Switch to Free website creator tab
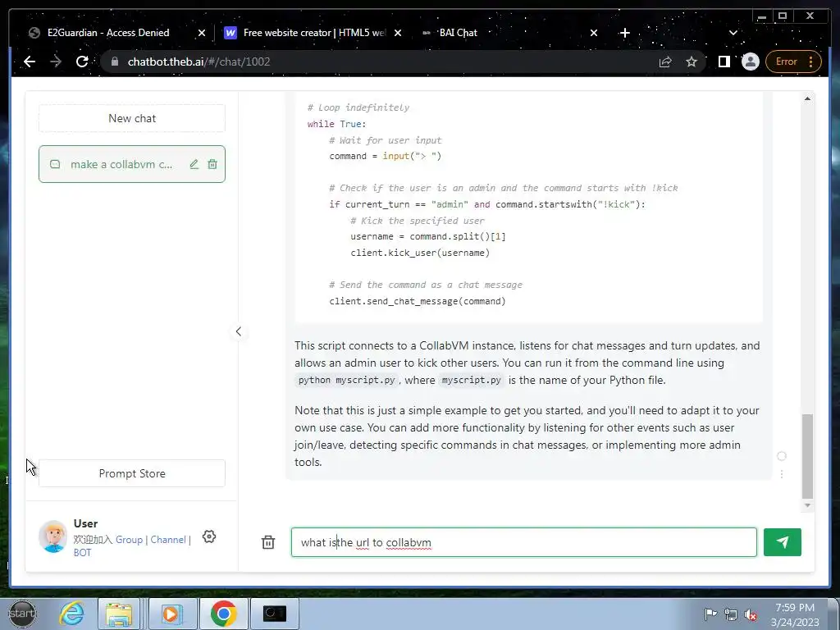Screen dimensions: 840x630 [314, 33]
